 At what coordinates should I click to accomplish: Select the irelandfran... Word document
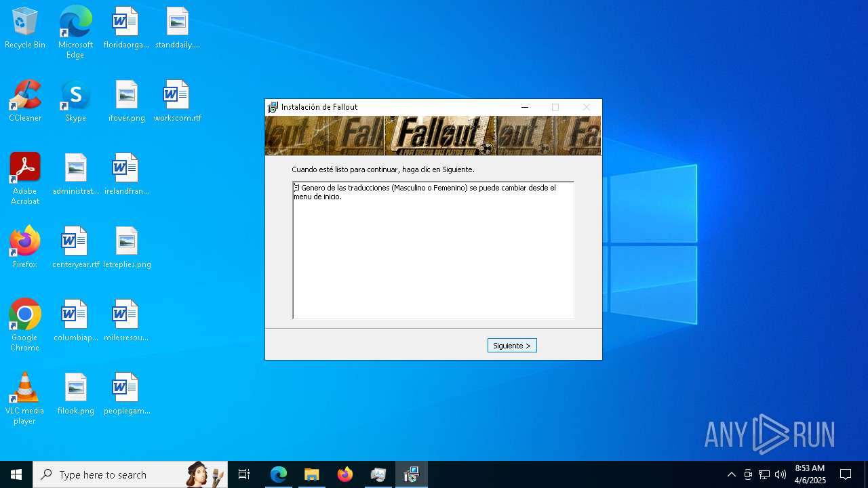tap(126, 175)
